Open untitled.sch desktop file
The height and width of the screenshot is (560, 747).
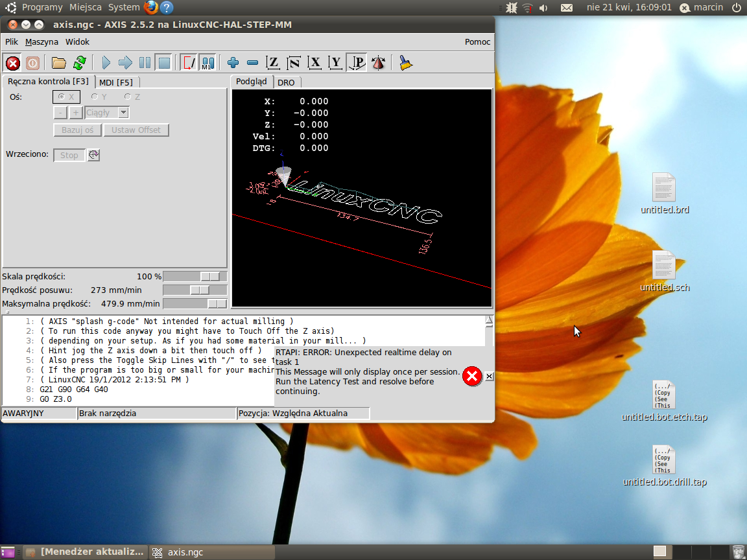[x=665, y=271]
